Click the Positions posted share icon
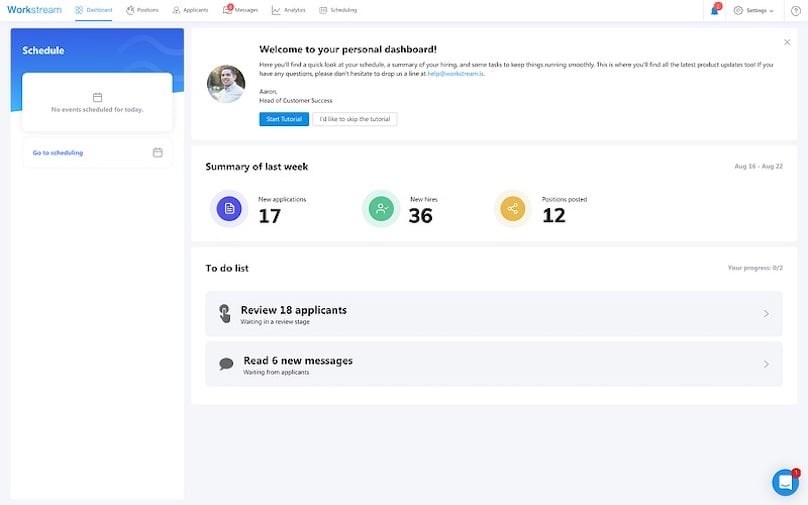The height and width of the screenshot is (505, 808). coord(513,208)
